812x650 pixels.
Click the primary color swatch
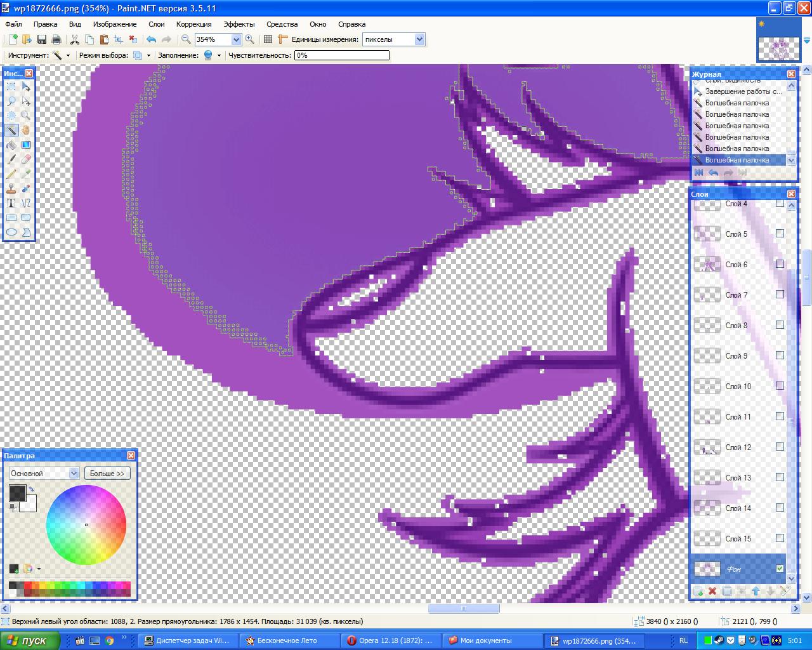pyautogui.click(x=18, y=493)
